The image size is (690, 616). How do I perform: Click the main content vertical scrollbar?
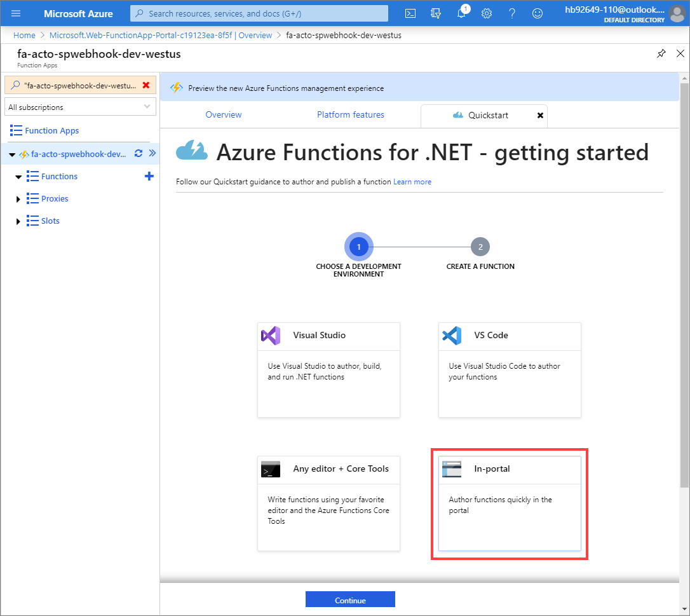[684, 285]
